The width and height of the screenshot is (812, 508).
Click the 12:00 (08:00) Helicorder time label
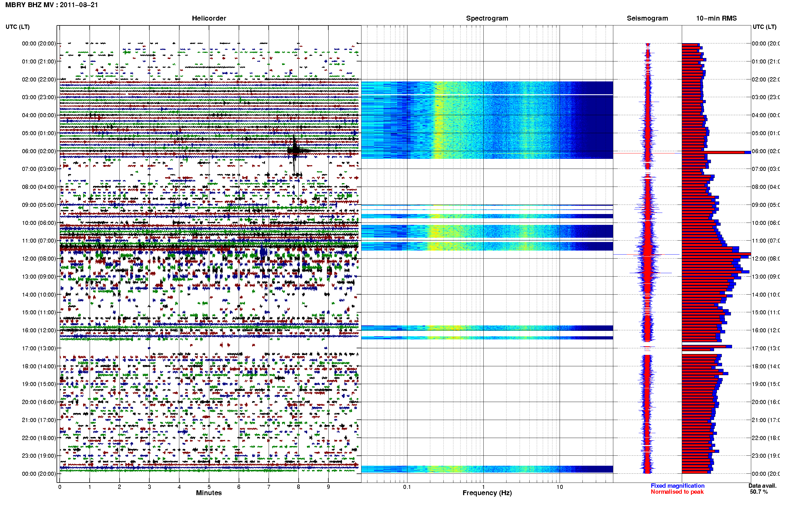click(39, 259)
